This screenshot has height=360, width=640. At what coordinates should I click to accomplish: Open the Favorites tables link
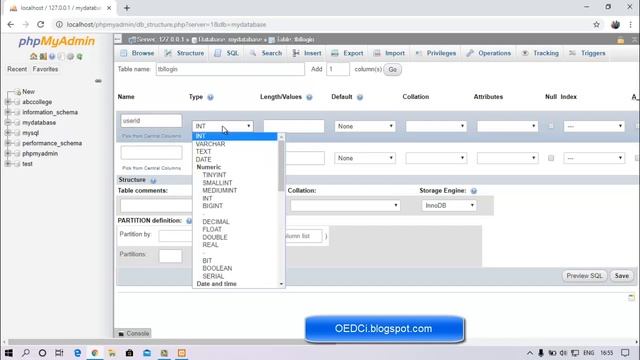click(x=45, y=69)
